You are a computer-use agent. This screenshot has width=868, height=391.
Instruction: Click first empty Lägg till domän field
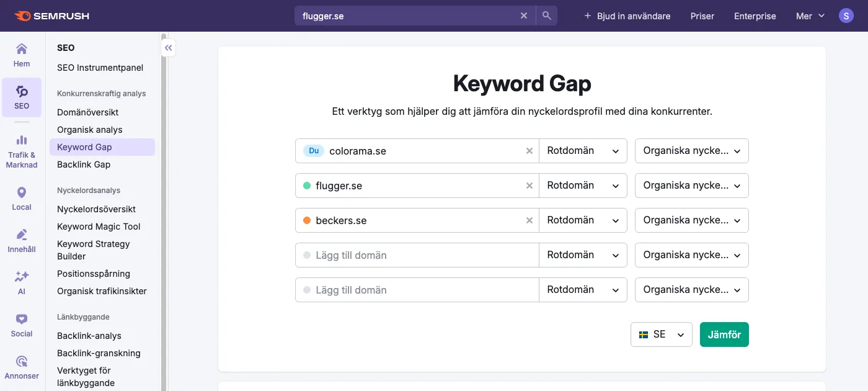pyautogui.click(x=417, y=255)
